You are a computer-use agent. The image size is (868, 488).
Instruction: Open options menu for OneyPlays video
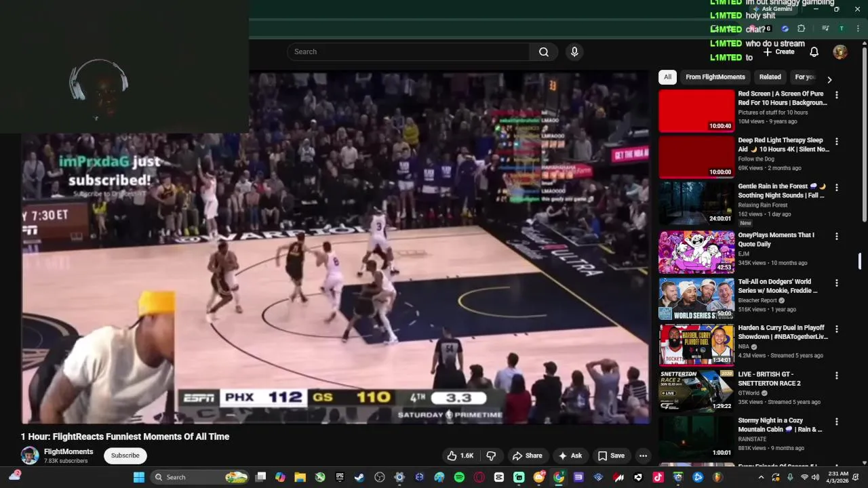pyautogui.click(x=836, y=236)
